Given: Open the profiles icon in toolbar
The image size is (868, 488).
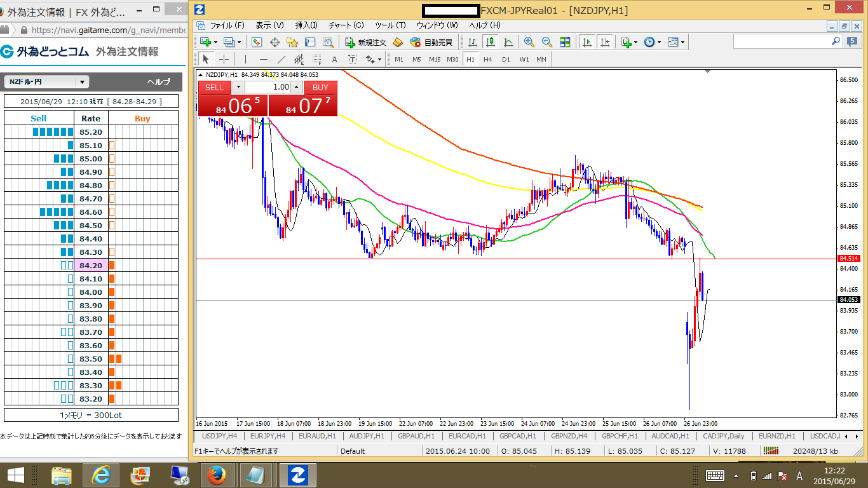Looking at the screenshot, I should click(229, 42).
